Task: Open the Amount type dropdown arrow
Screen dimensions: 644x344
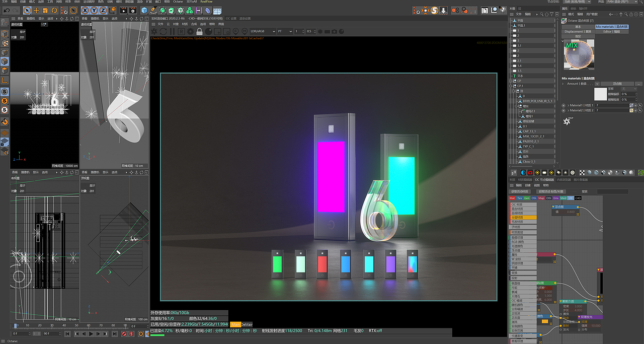Action: [597, 84]
